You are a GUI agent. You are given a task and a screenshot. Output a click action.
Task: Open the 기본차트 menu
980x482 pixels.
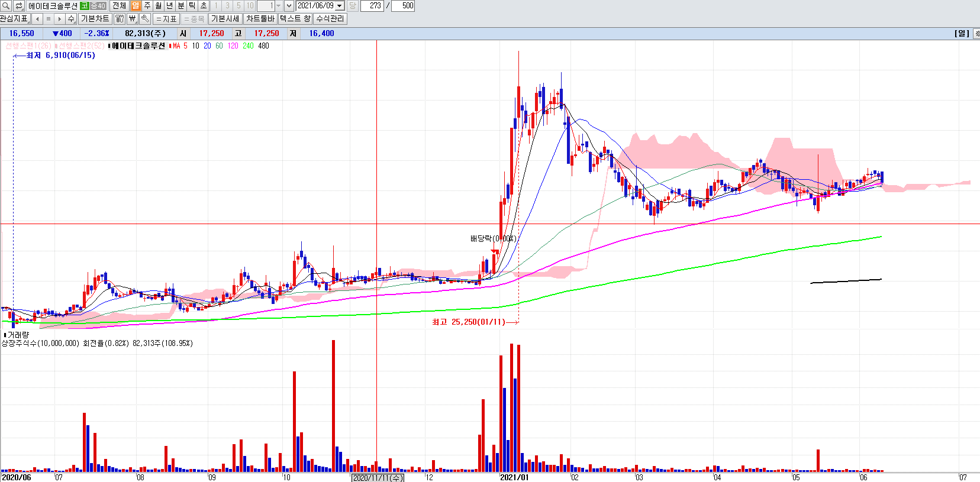click(95, 19)
